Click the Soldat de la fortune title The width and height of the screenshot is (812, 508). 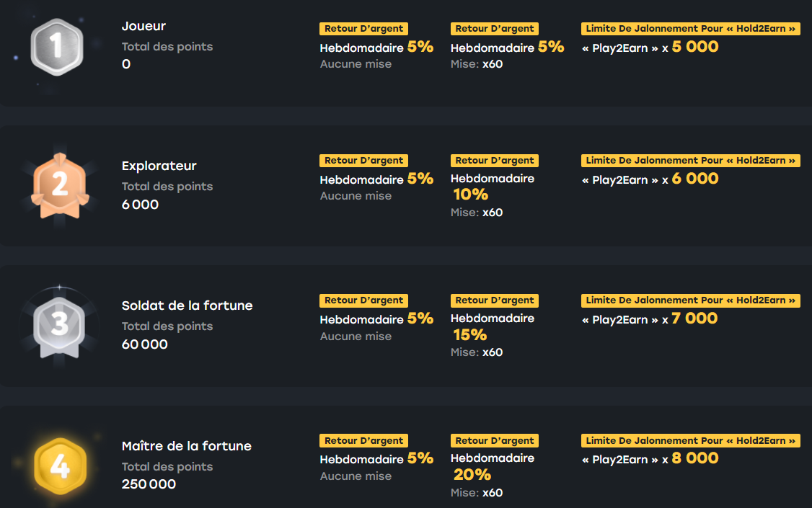click(x=187, y=306)
